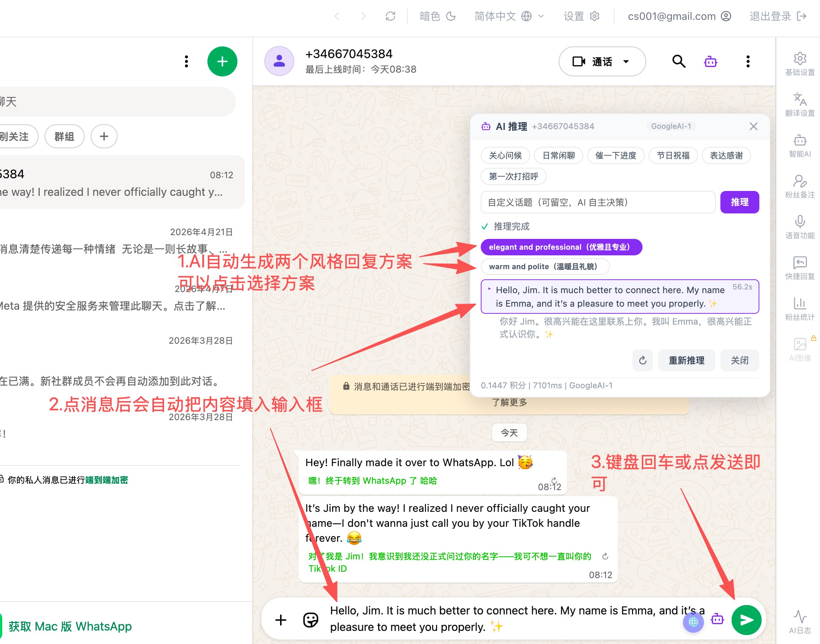The image size is (820, 644).
Task: Click the 端到端加密 link
Action: (107, 480)
